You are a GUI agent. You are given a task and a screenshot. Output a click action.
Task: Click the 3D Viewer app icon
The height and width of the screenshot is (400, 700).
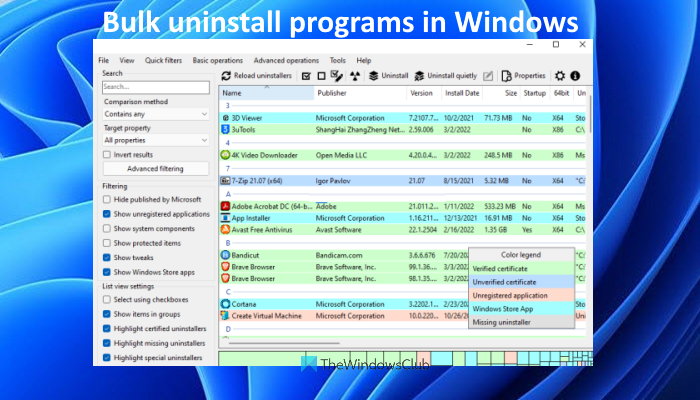point(225,118)
